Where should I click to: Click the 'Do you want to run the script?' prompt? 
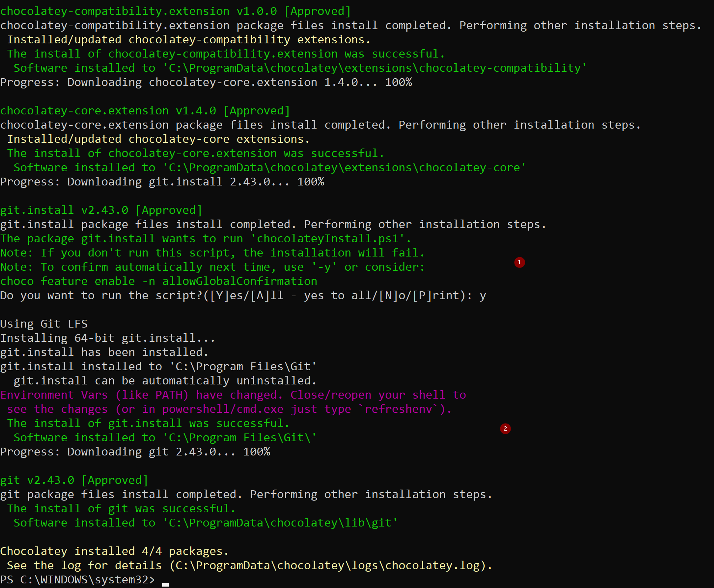[243, 296]
